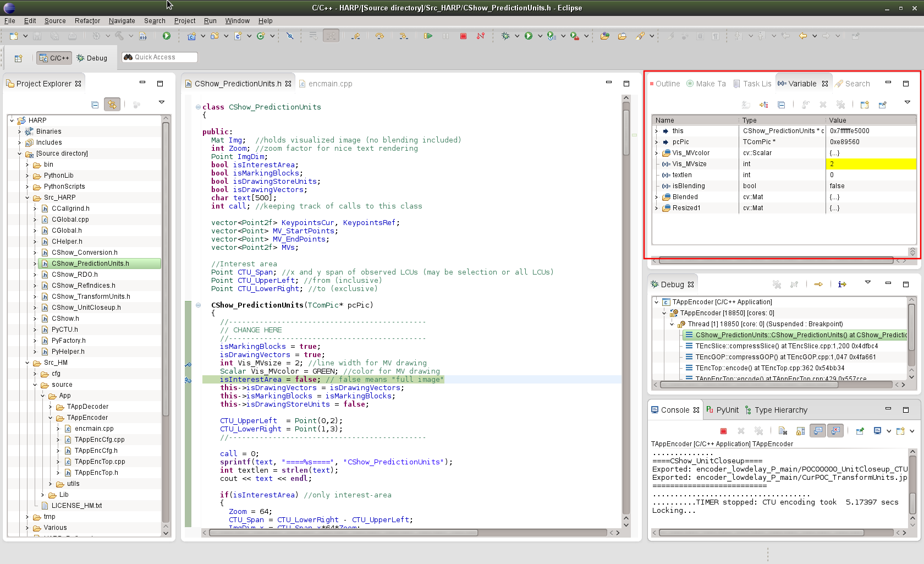The height and width of the screenshot is (564, 924).
Task: Click the Resume debug button in toolbar
Action: [428, 36]
